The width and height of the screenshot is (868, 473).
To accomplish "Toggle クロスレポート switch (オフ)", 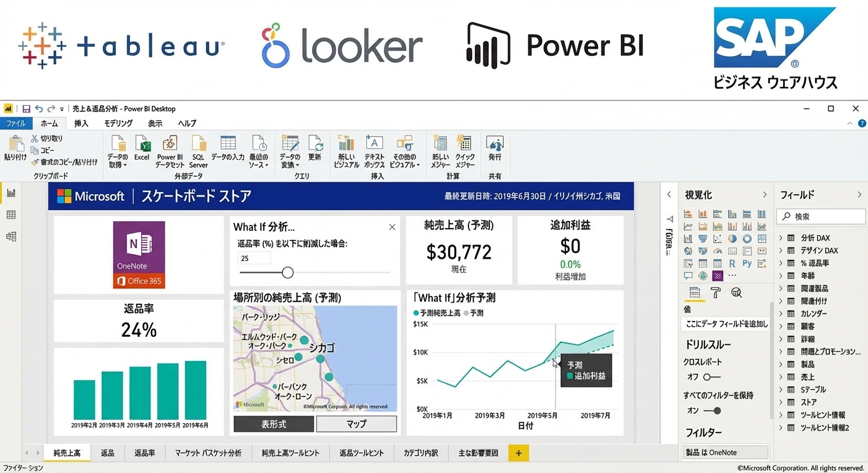I will click(711, 377).
